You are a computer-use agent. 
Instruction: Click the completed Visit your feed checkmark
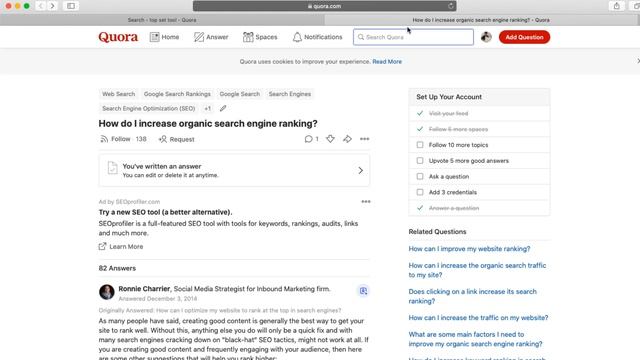420,113
